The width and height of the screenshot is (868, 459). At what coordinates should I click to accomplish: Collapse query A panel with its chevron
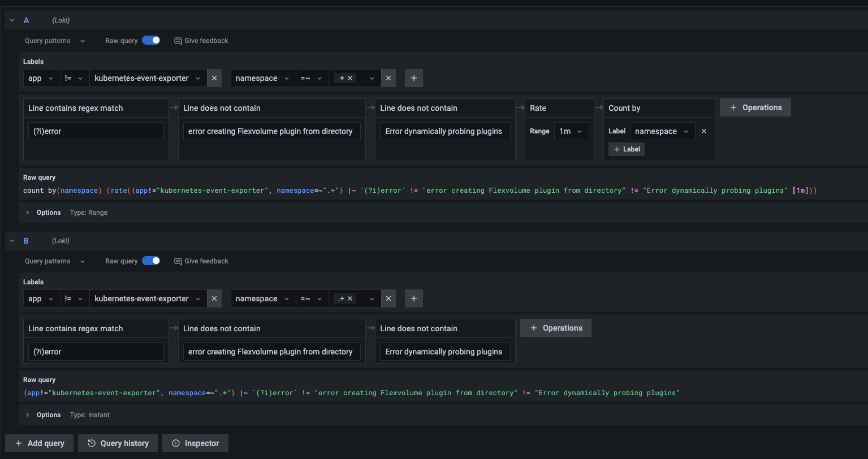[x=11, y=20]
